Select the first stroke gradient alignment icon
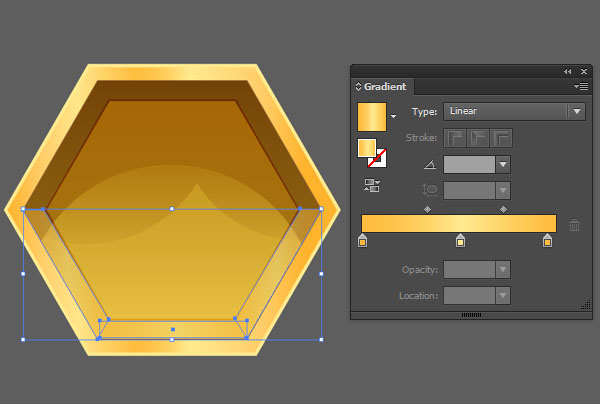This screenshot has width=600, height=404. coord(455,138)
